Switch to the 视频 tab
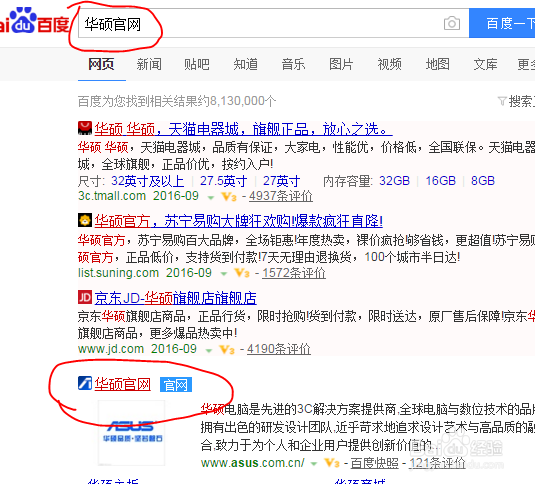The width and height of the screenshot is (535, 484). (389, 64)
